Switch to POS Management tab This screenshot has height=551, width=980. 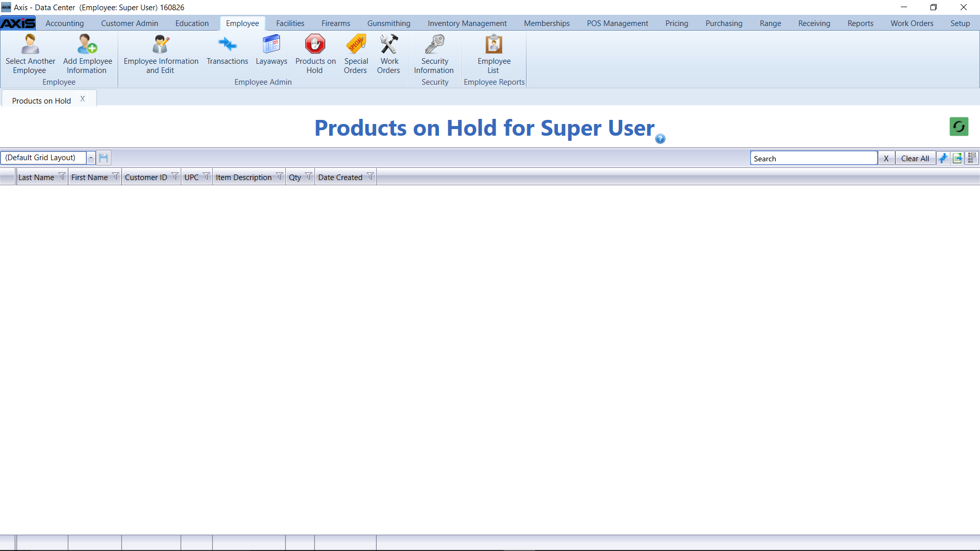[x=617, y=23]
